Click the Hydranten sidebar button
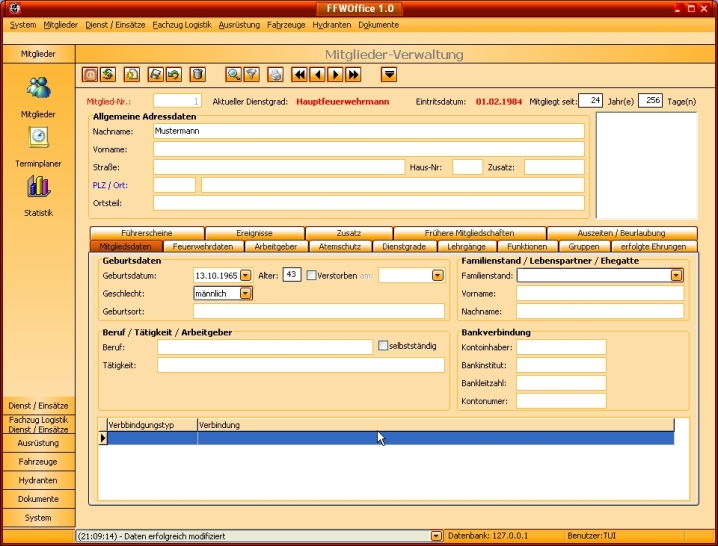This screenshot has height=546, width=718. tap(38, 480)
